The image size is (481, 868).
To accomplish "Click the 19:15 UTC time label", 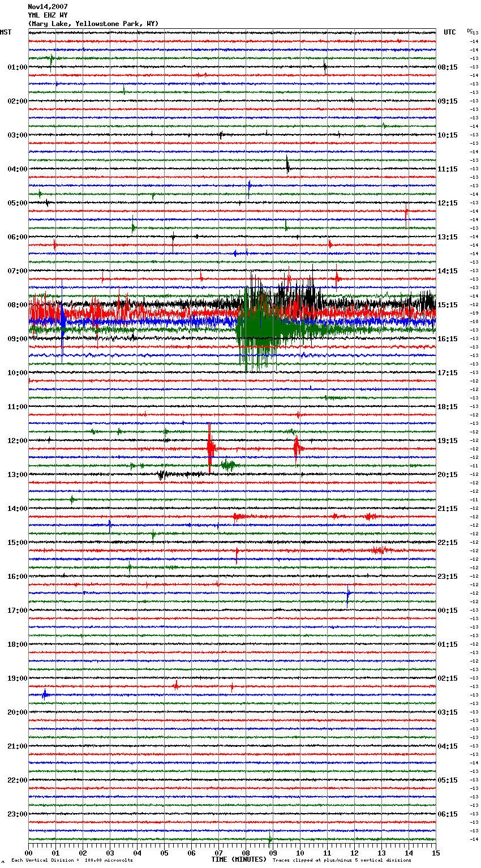I will pyautogui.click(x=448, y=441).
